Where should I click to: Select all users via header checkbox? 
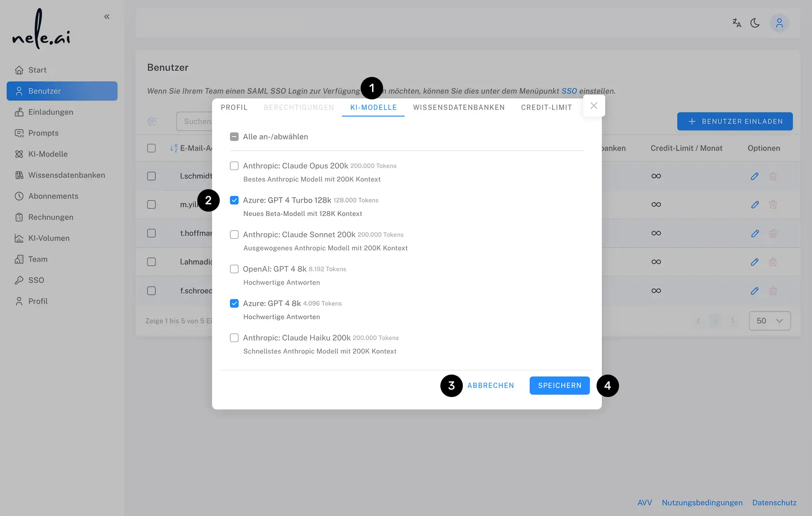151,148
